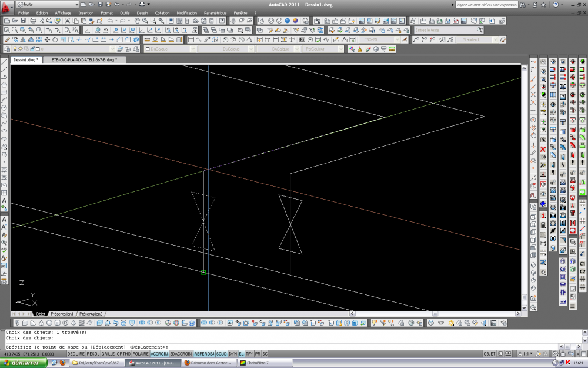Click the Cut scissors icon
588x368 pixels.
(68, 21)
